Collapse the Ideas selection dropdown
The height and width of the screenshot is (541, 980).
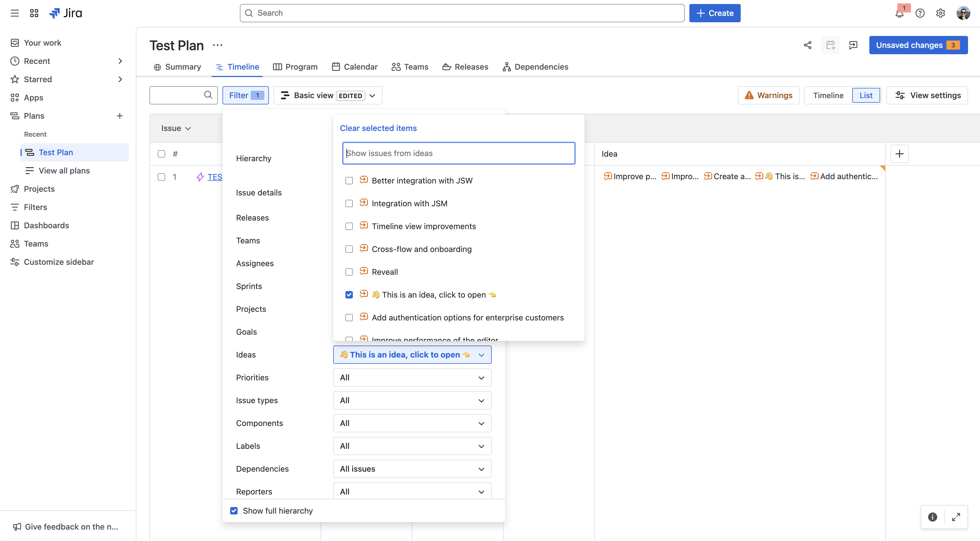point(481,354)
